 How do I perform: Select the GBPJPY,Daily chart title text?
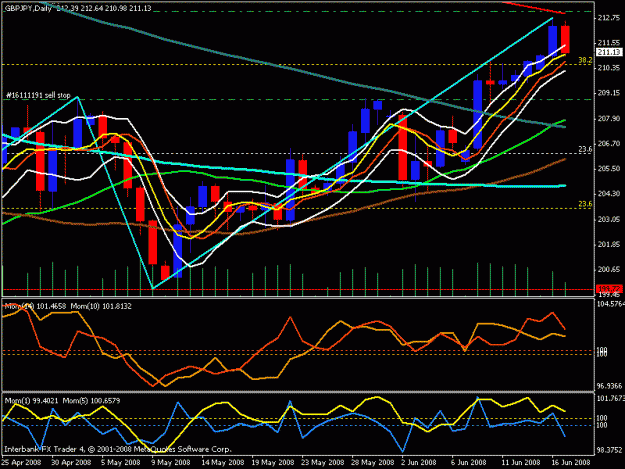28,8
